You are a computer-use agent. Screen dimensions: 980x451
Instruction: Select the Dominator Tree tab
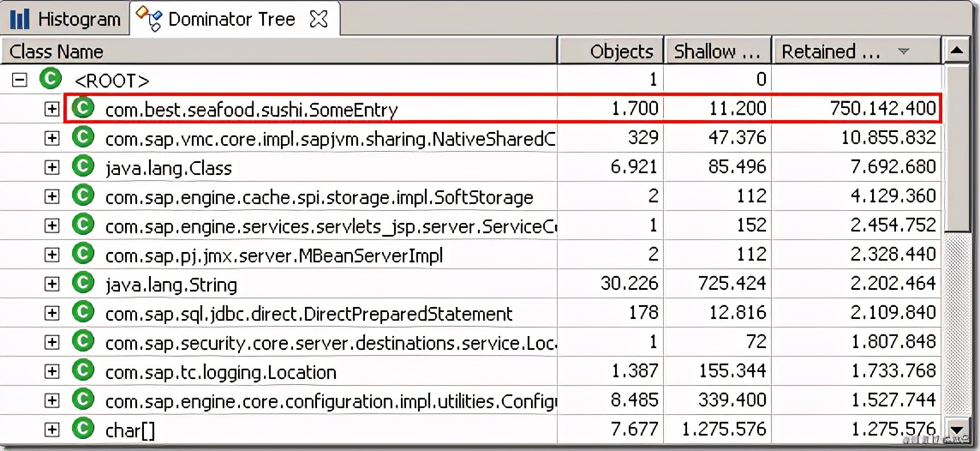(x=231, y=19)
